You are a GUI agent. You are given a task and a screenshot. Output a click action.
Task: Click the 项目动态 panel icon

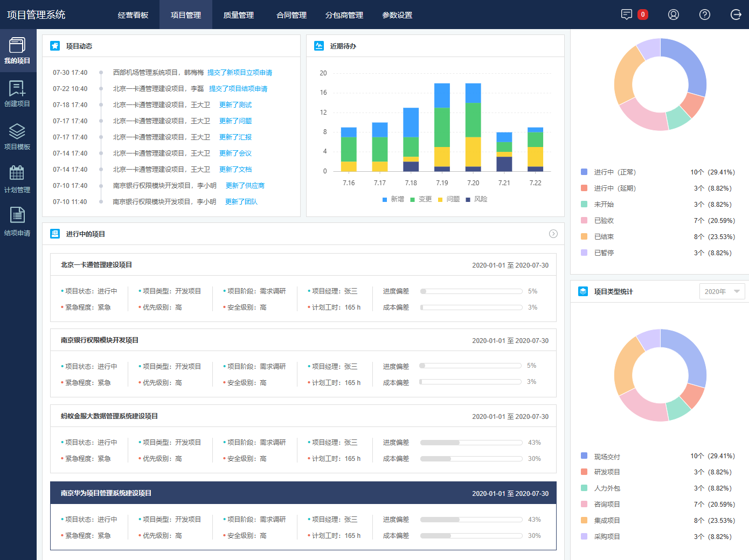(x=55, y=46)
